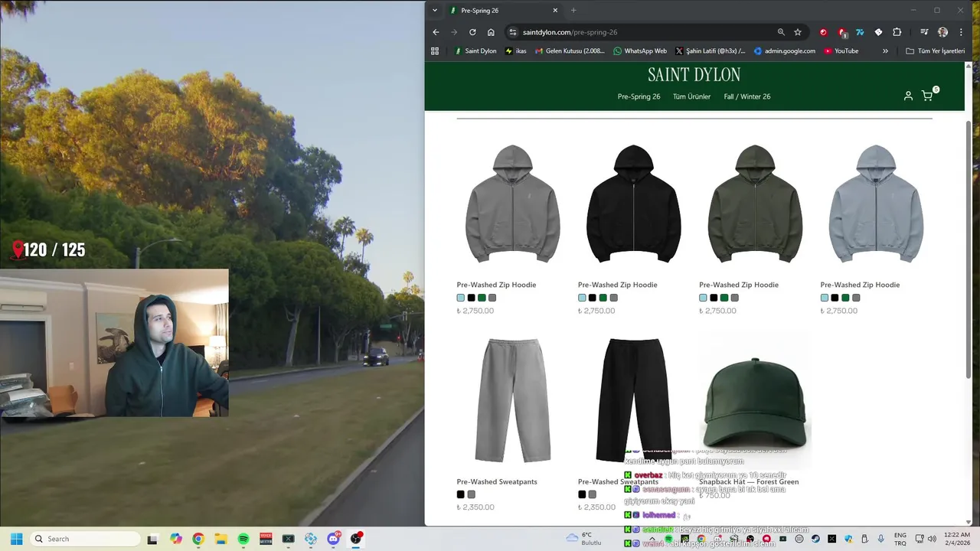Open Google Chrome from the taskbar

[198, 539]
